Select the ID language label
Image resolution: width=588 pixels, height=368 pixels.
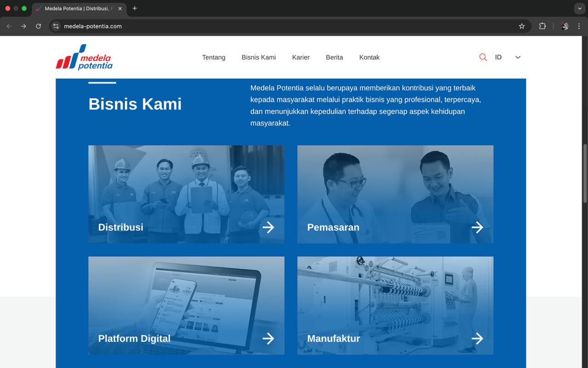[498, 57]
